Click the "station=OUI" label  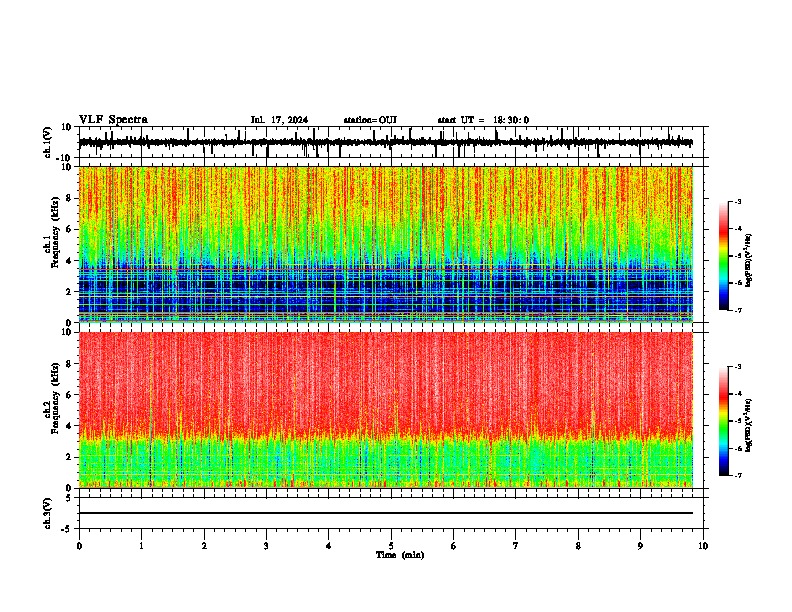tap(370, 120)
